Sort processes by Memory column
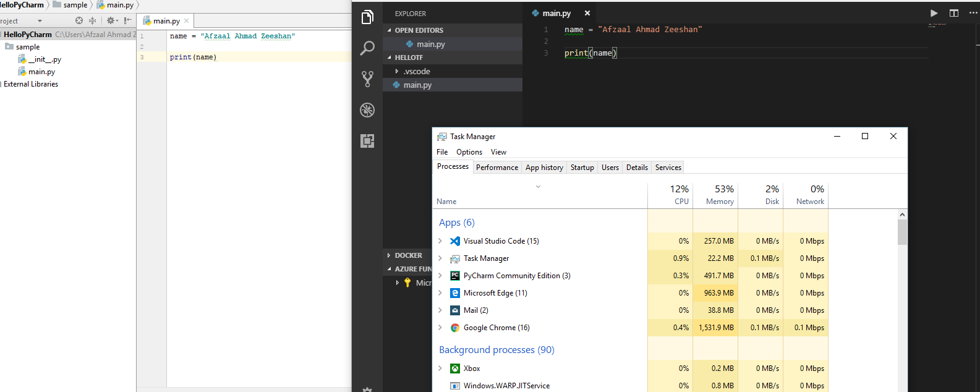The height and width of the screenshot is (392, 980). tap(715, 194)
